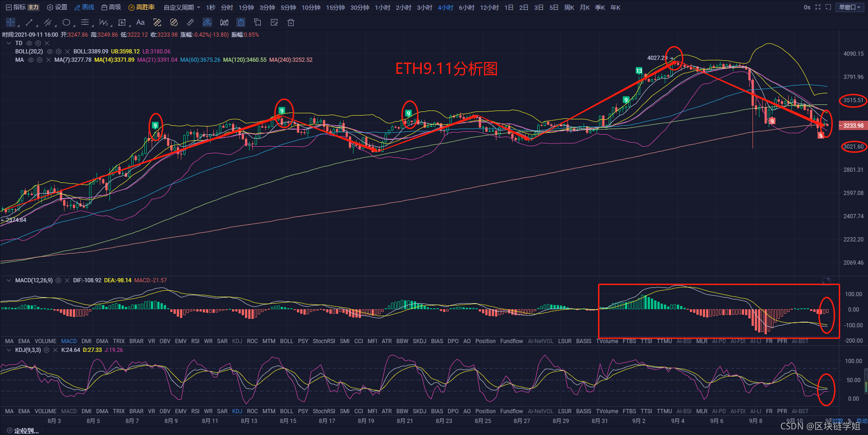Select the Aa text annotation tool
Screen dimensions: 868x435
(141, 22)
